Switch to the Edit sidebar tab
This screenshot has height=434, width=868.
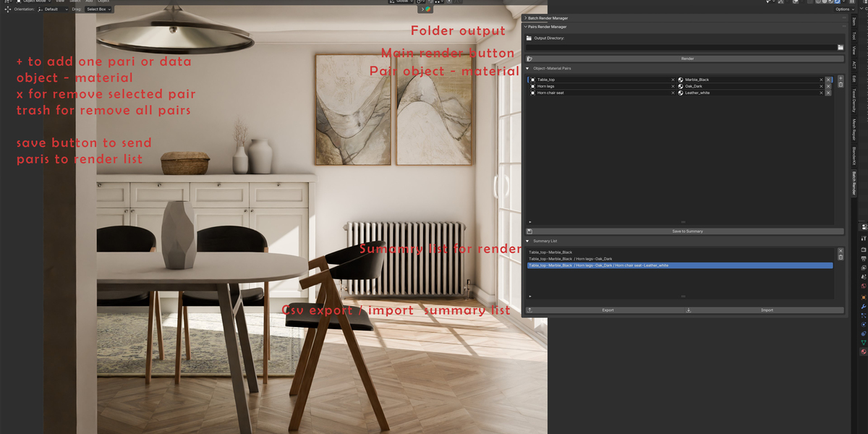(x=854, y=78)
